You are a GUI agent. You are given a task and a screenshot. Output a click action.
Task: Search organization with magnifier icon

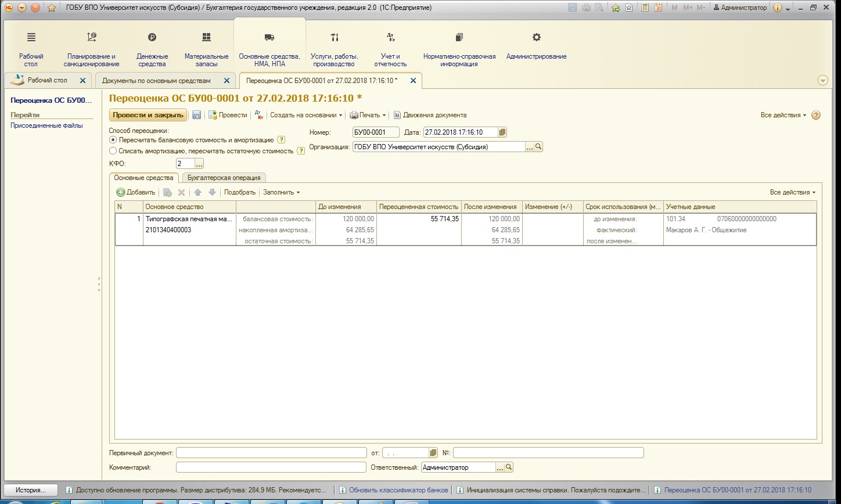[538, 147]
